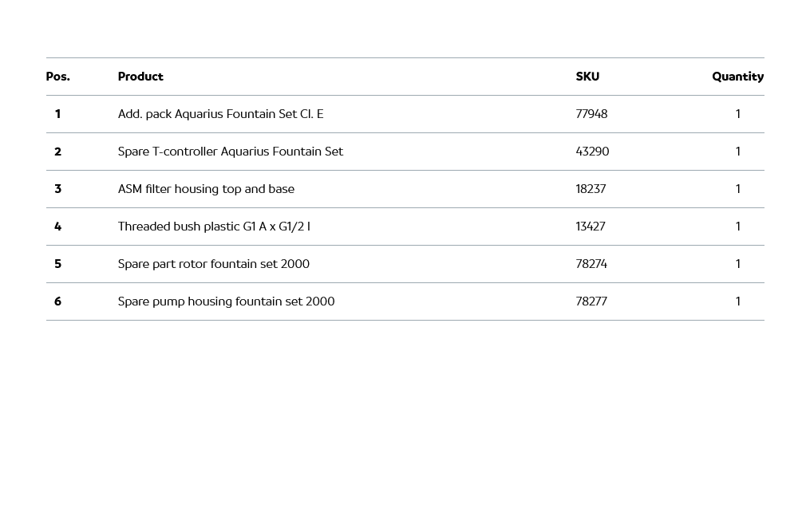Select SKU number 43290

[592, 152]
